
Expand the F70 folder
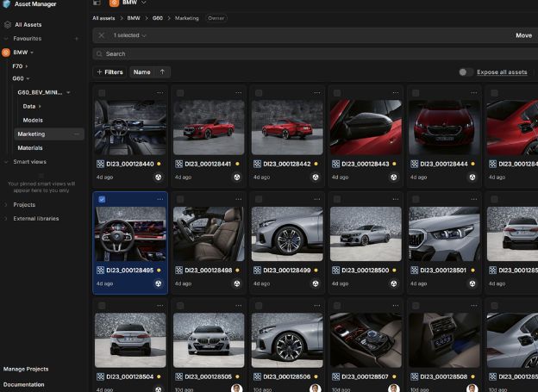click(27, 66)
